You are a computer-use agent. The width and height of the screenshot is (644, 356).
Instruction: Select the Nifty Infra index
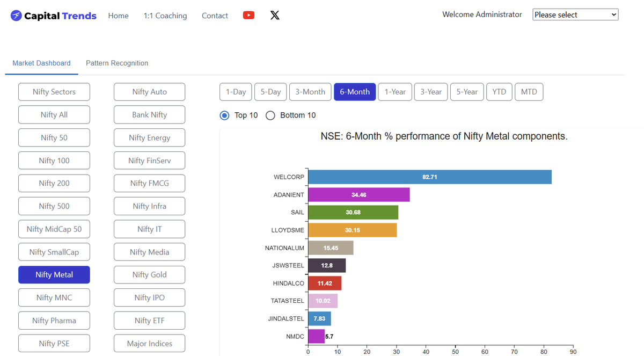[150, 206]
